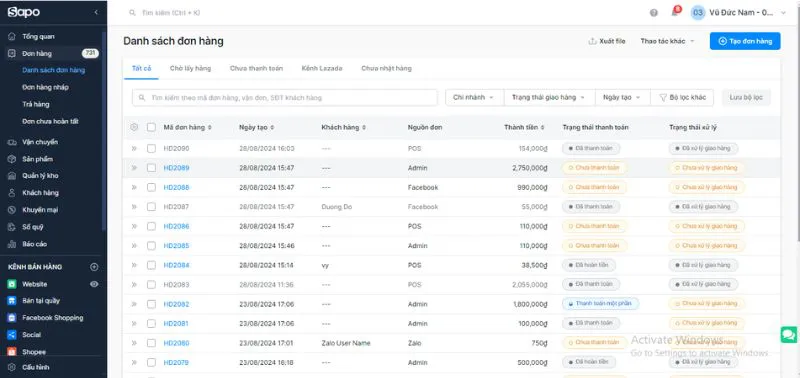The width and height of the screenshot is (800, 378).
Task: Open the Sản phẩm box icon
Action: 12,159
